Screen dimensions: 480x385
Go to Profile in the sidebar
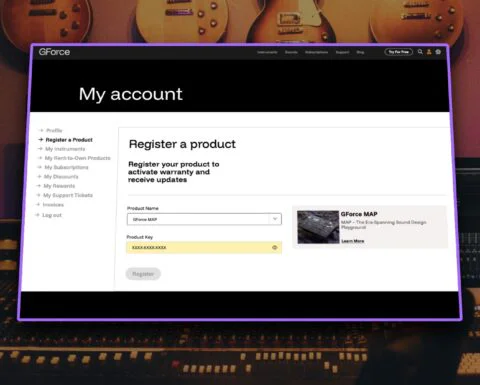(54, 130)
